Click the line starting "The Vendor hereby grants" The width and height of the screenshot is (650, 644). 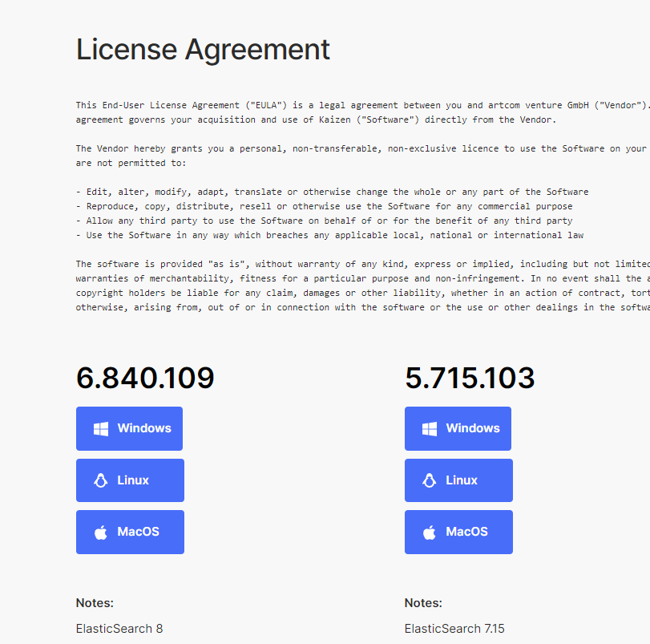point(363,148)
